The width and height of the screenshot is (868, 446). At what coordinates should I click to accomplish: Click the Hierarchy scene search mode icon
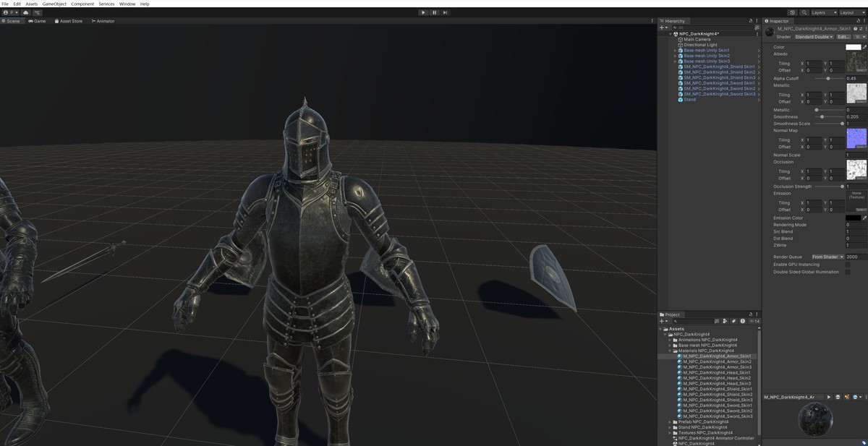click(757, 27)
